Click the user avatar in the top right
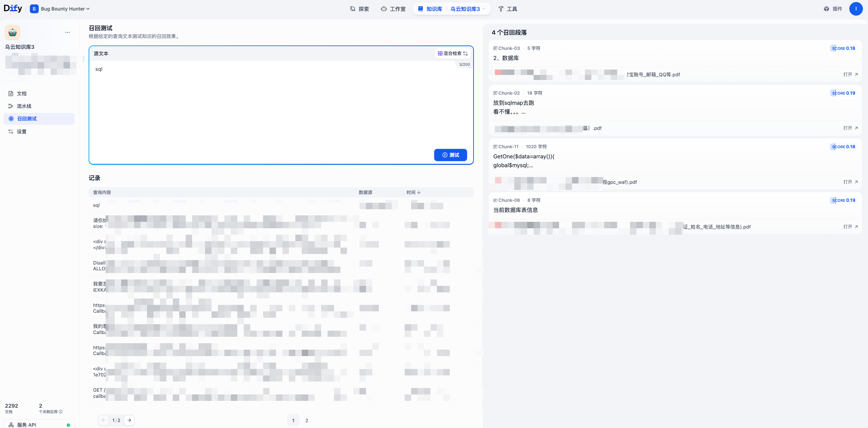 pyautogui.click(x=855, y=9)
